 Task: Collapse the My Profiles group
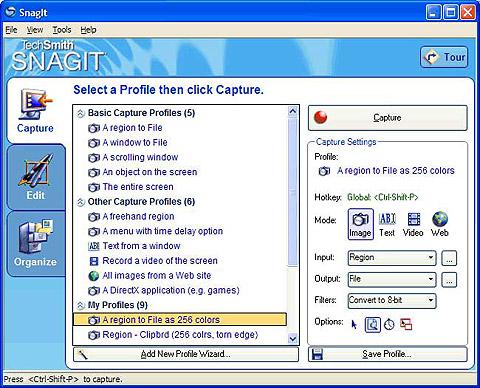81,305
